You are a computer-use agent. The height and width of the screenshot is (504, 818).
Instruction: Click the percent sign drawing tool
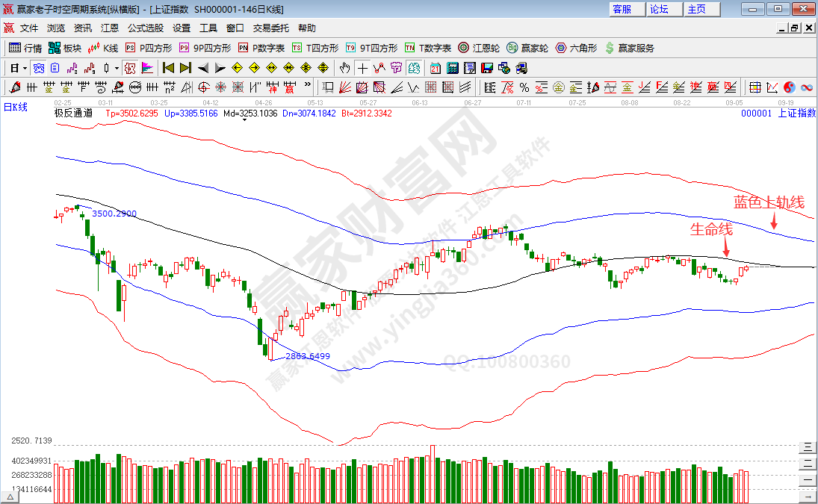524,87
